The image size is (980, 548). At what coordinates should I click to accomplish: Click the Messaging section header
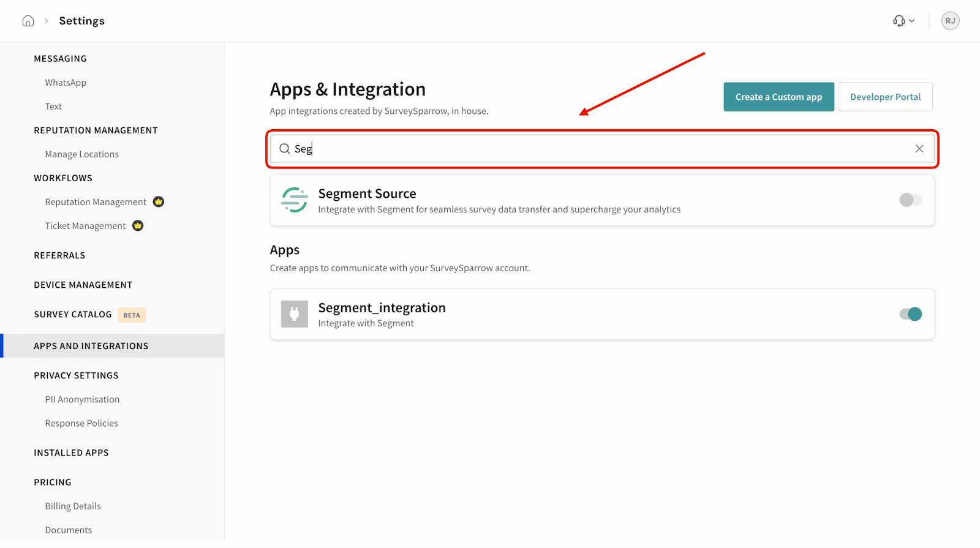(x=60, y=59)
